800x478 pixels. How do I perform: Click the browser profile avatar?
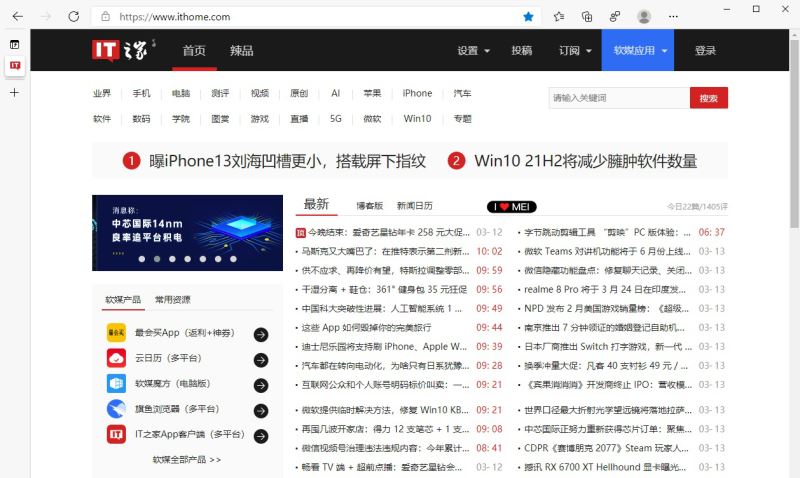644,16
